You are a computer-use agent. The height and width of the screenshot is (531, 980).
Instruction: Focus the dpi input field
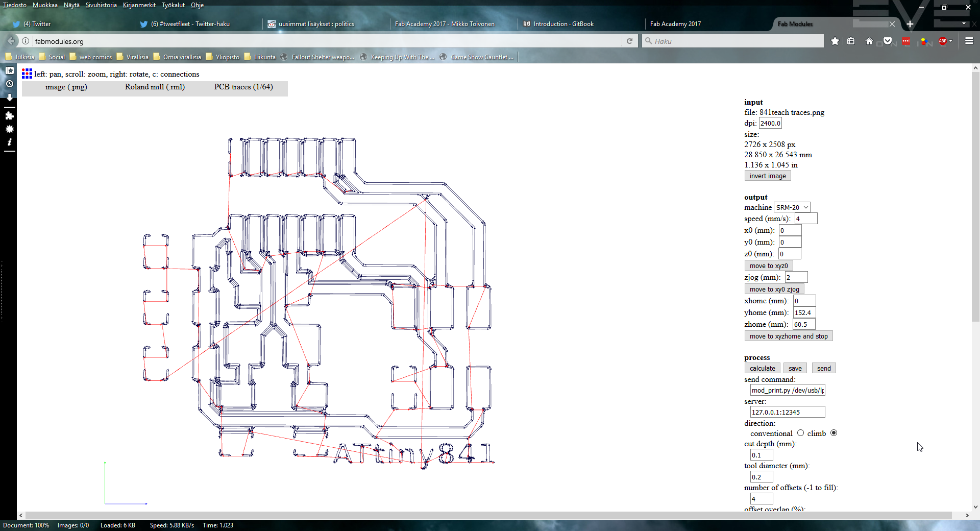(770, 123)
